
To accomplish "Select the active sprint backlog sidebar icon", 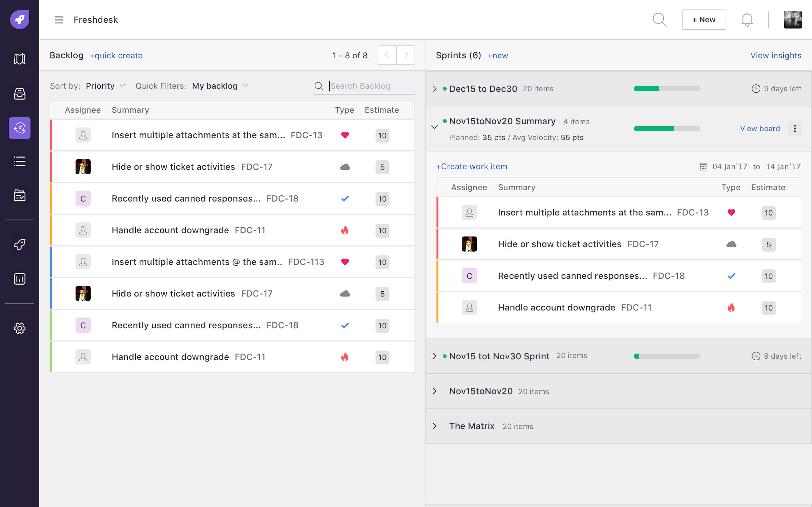I will [19, 128].
